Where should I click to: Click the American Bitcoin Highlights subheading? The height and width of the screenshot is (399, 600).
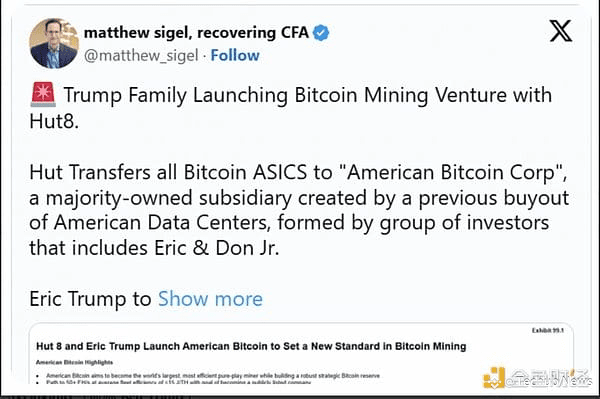pos(74,362)
